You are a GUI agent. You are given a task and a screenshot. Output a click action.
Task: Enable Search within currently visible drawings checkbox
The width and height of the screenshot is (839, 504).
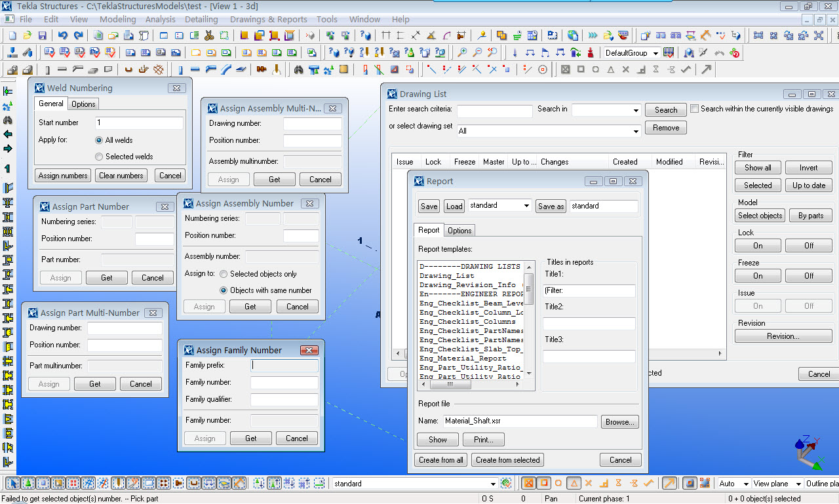click(x=695, y=109)
